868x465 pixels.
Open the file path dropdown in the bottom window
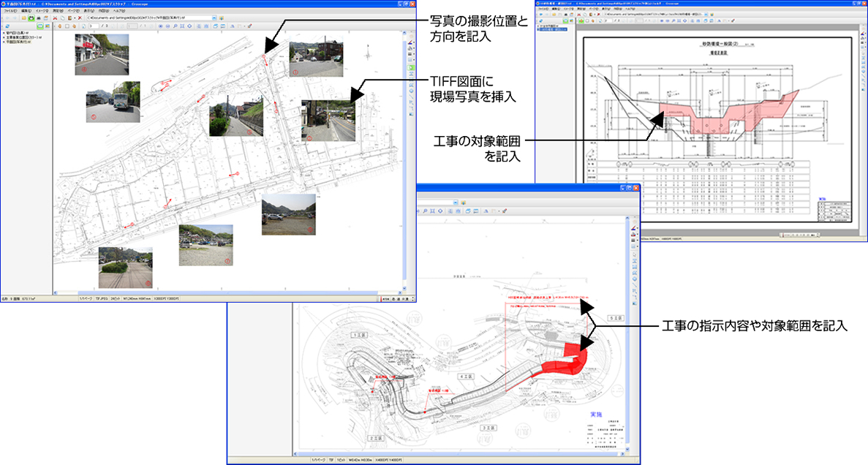click(x=454, y=202)
